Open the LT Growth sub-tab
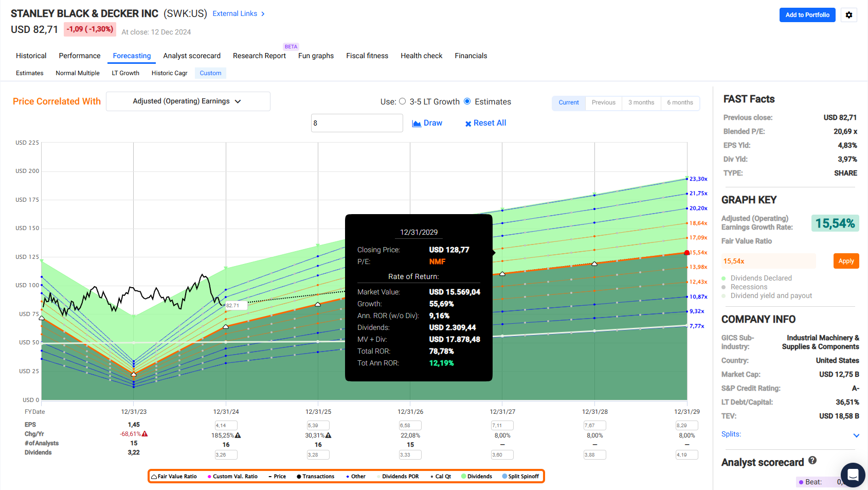868x490 pixels. click(125, 73)
